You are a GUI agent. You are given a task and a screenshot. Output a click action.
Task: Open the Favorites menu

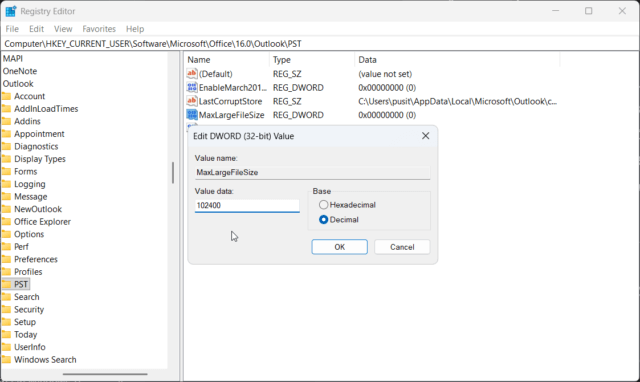tap(99, 29)
